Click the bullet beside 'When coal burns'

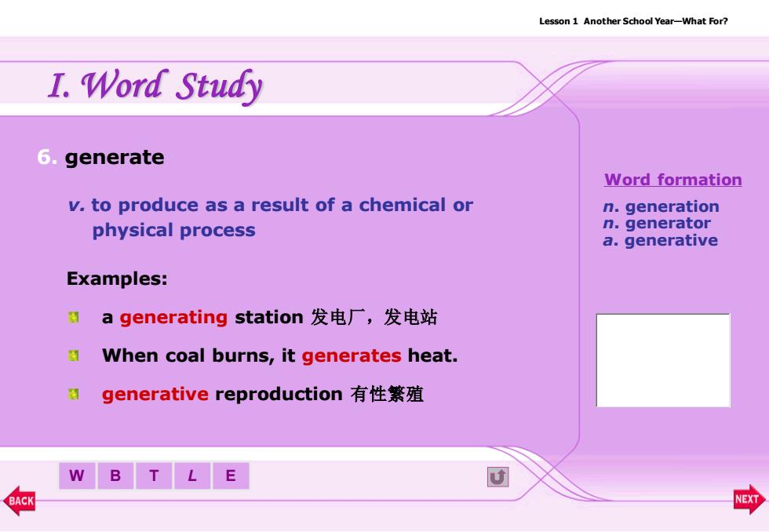tap(74, 355)
